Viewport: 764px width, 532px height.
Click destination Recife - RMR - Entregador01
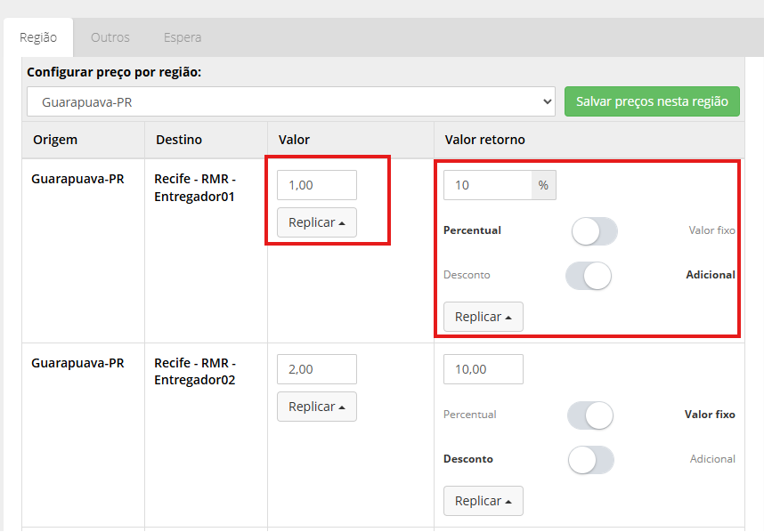[195, 188]
